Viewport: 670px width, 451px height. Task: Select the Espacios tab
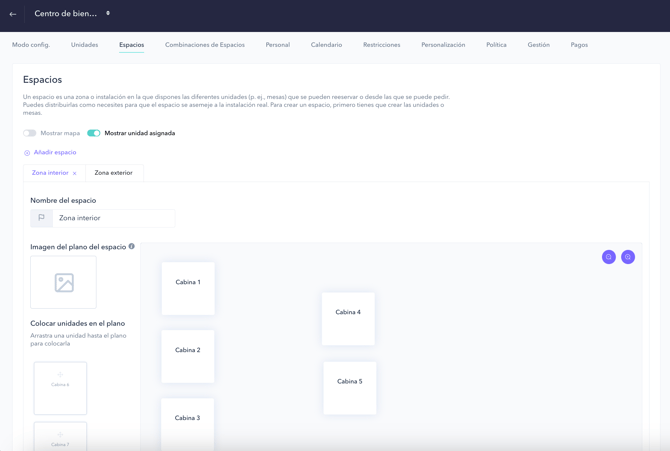coord(132,44)
